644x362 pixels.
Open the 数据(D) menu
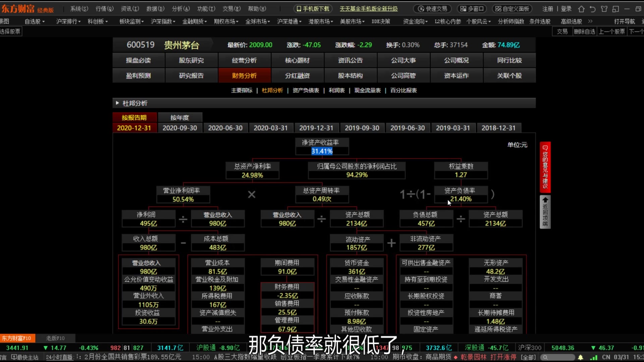pyautogui.click(x=155, y=9)
